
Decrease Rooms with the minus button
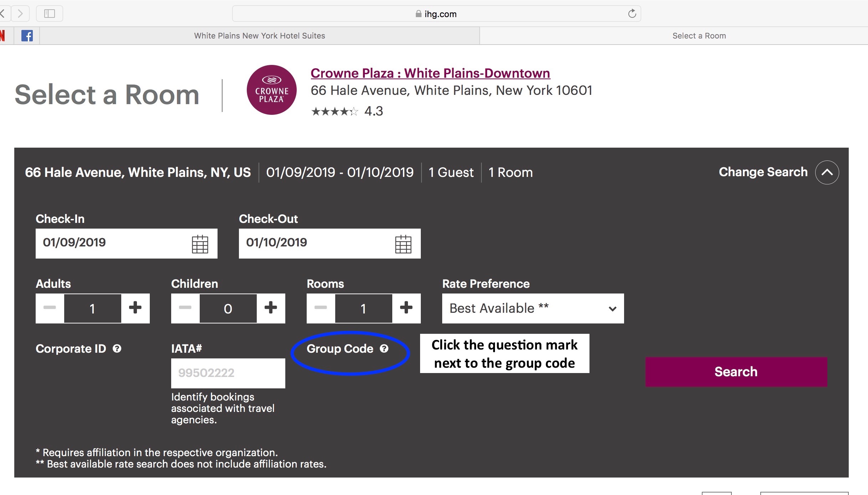[321, 308]
